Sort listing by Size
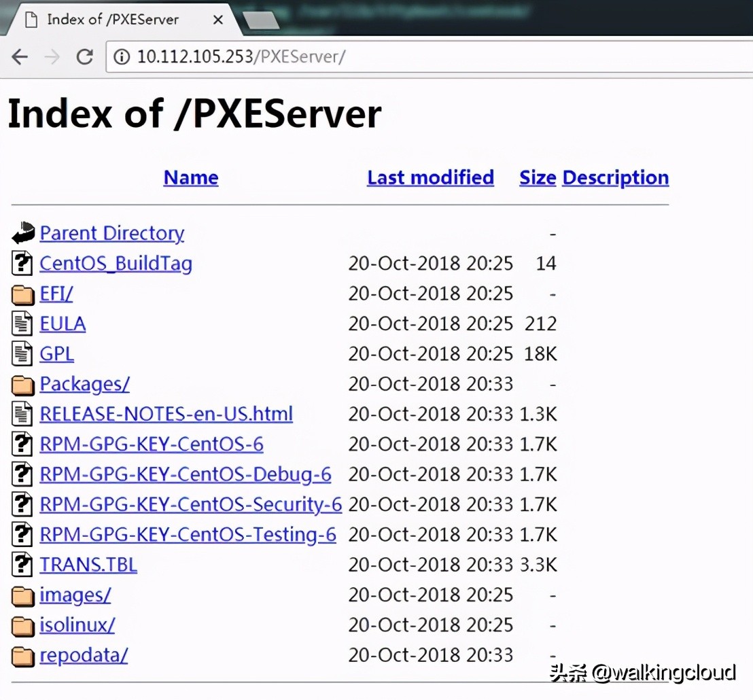 [537, 177]
